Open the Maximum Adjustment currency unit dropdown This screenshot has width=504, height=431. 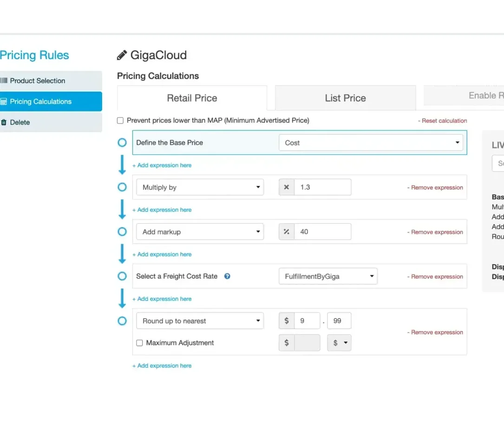point(339,343)
